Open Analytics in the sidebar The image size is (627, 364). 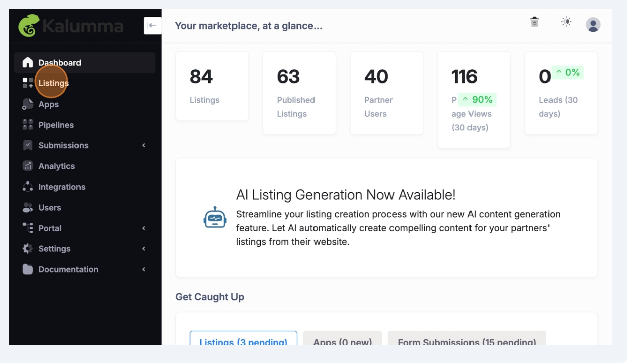[85, 166]
